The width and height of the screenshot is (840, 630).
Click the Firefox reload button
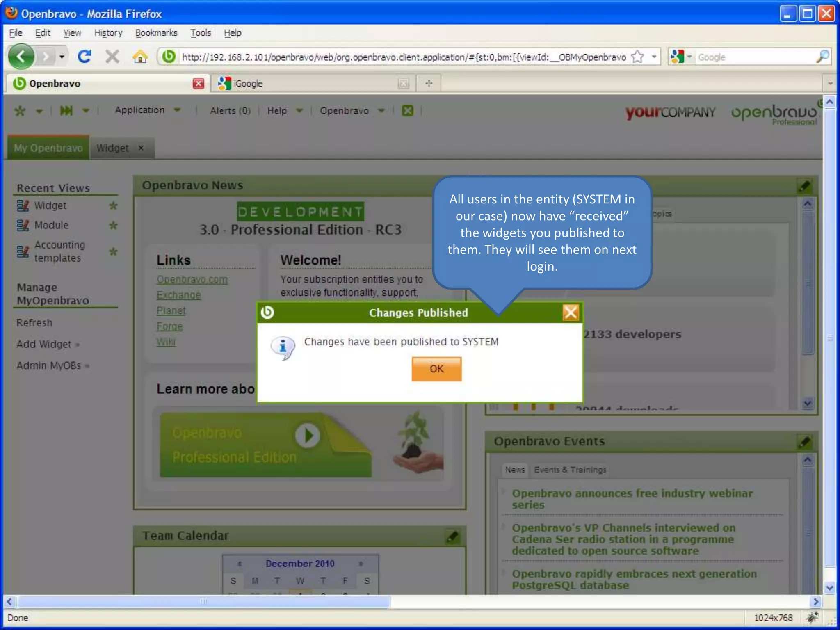(84, 57)
